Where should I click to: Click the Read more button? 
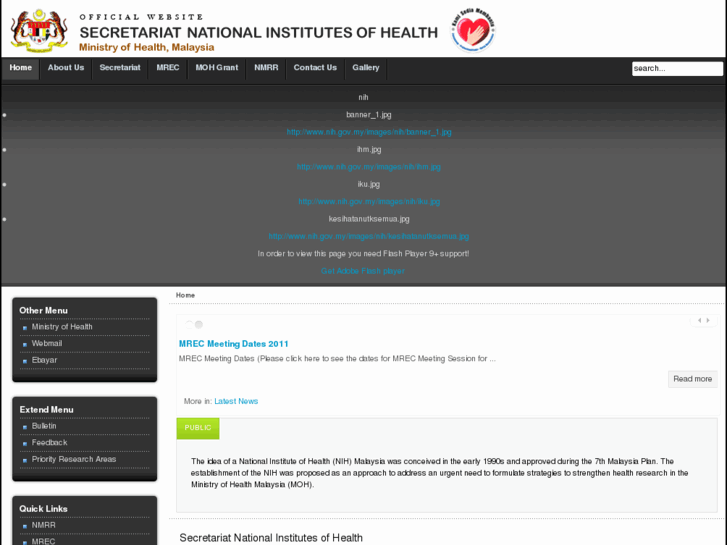pos(693,379)
